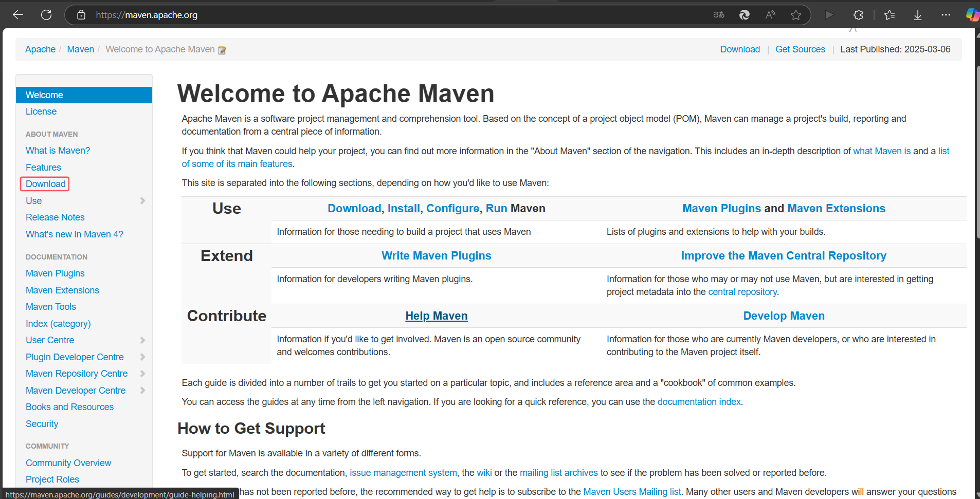Expand Maven Repository Centre chevron

(x=142, y=374)
